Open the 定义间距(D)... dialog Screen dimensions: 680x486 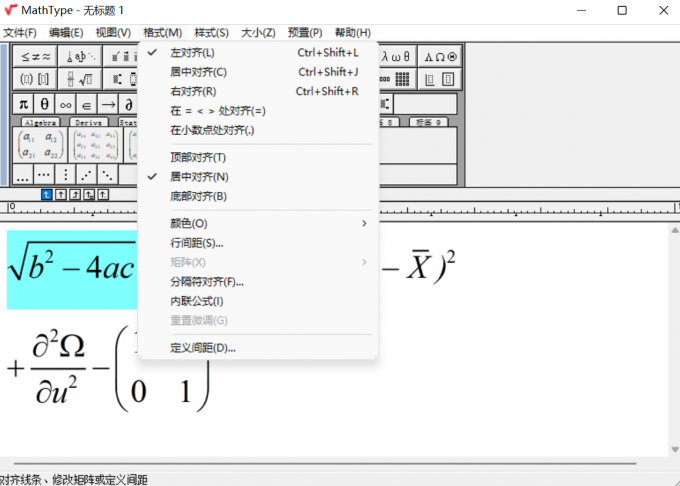pyautogui.click(x=258, y=348)
